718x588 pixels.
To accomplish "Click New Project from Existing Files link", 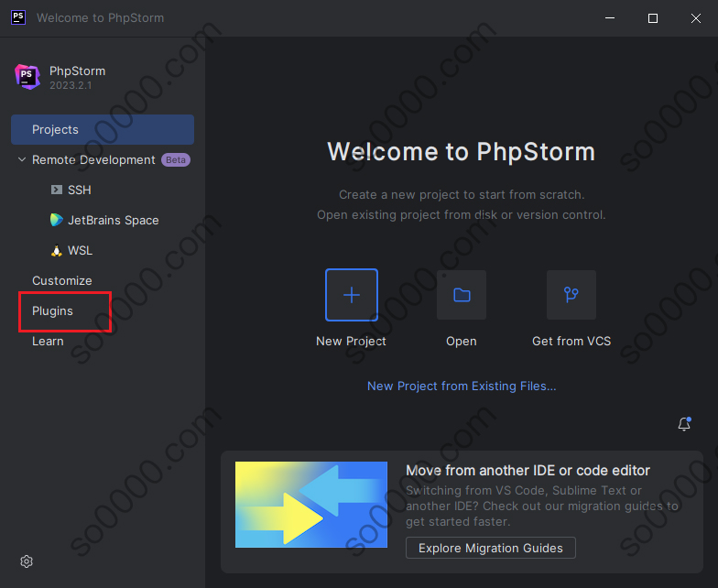I will click(462, 387).
